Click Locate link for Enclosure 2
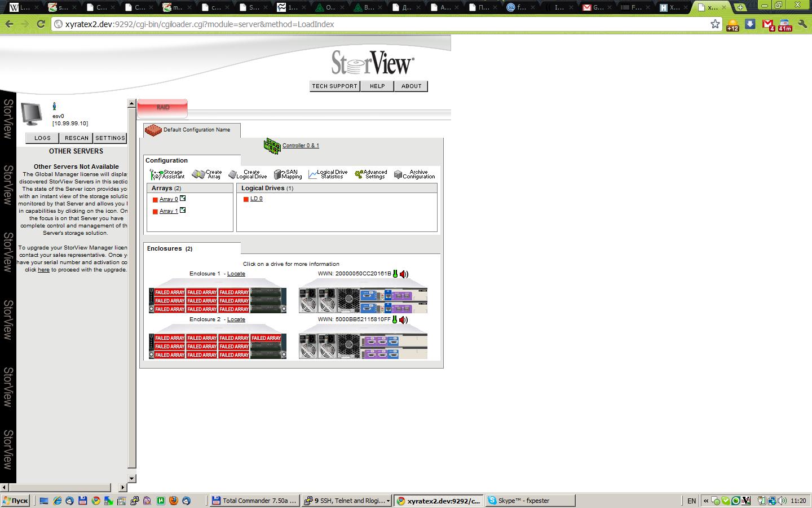The image size is (812, 508). tap(236, 319)
